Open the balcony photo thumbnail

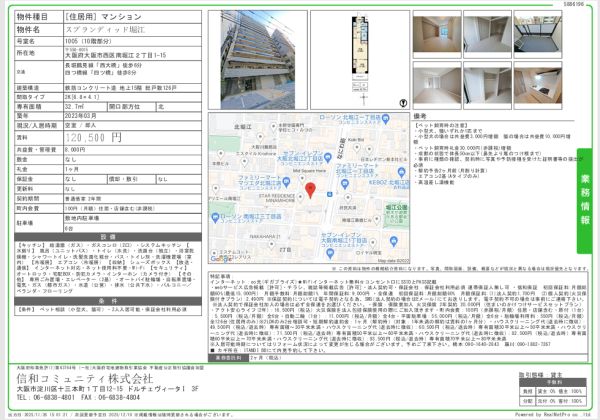click(538, 34)
